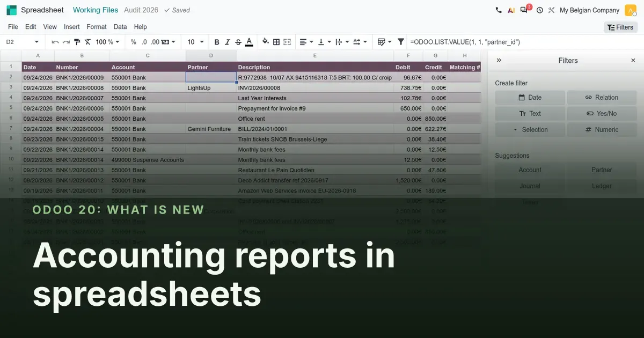Screen dimensions: 644x338
Task: Open the text wrapping dropdown
Action: click(x=342, y=42)
